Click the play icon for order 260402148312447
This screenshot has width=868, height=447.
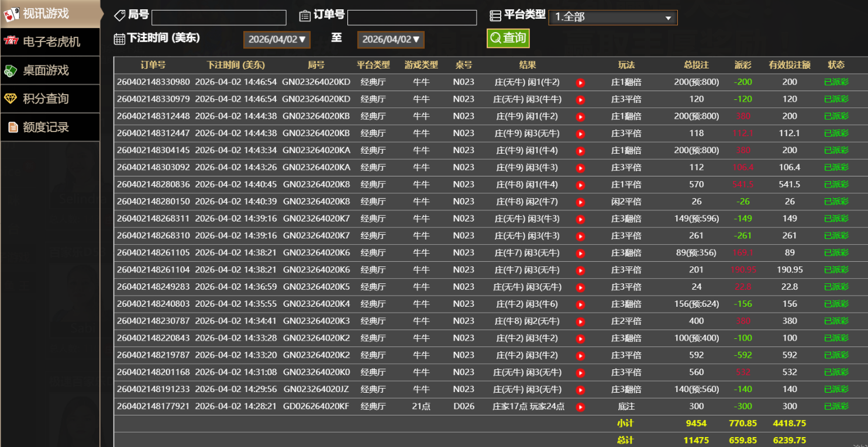[x=580, y=134]
